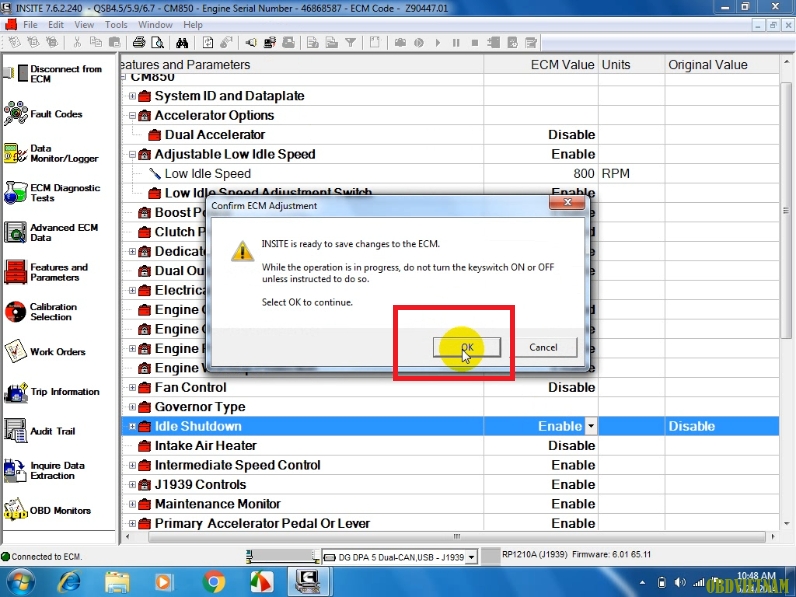Screen dimensions: 796x597
Task: Collapse Accelerator Options node
Action: coord(132,115)
